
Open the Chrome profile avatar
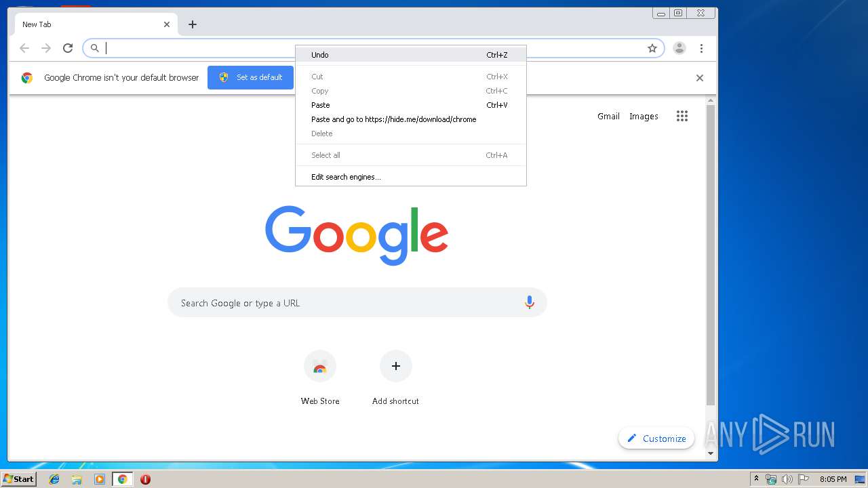(679, 48)
